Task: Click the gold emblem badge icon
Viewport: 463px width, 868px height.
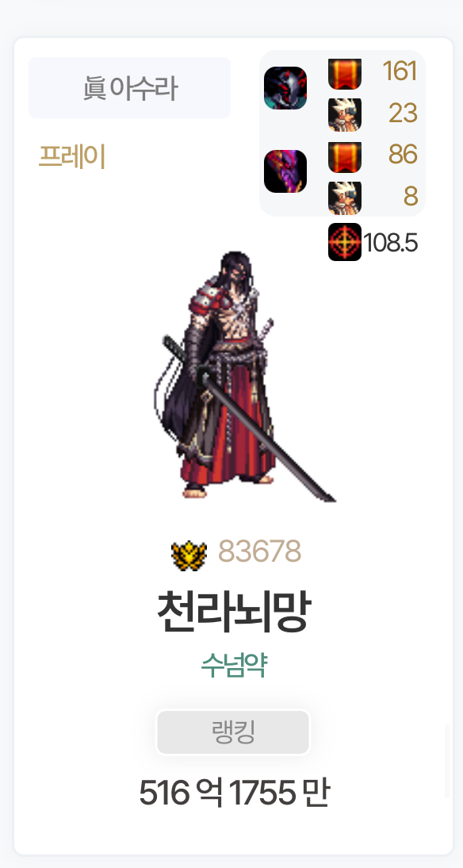Action: click(x=189, y=552)
